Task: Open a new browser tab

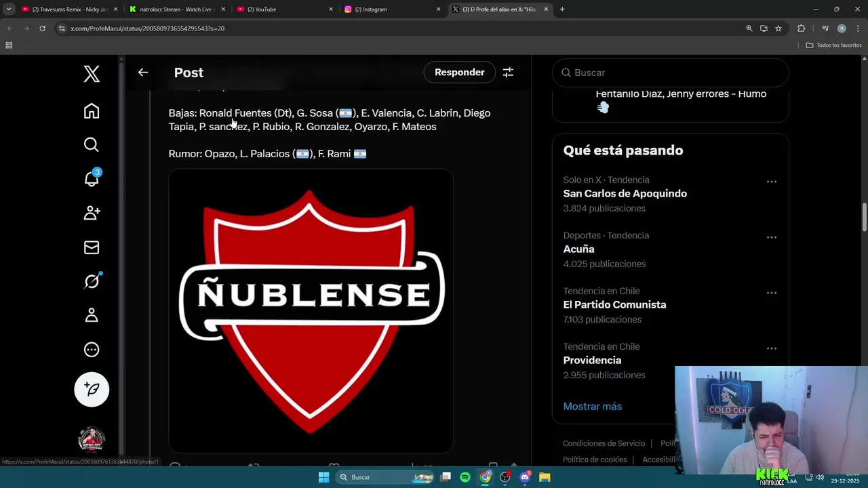Action: click(x=562, y=9)
